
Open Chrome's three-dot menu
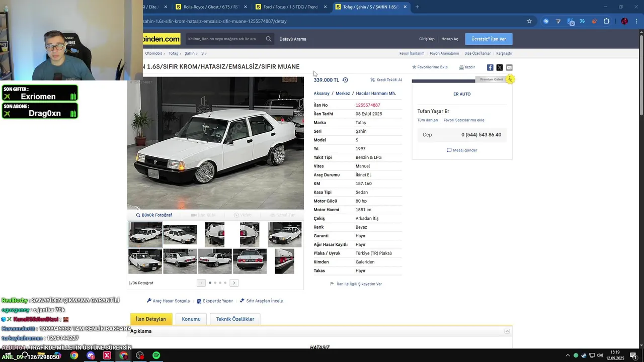pos(636,21)
